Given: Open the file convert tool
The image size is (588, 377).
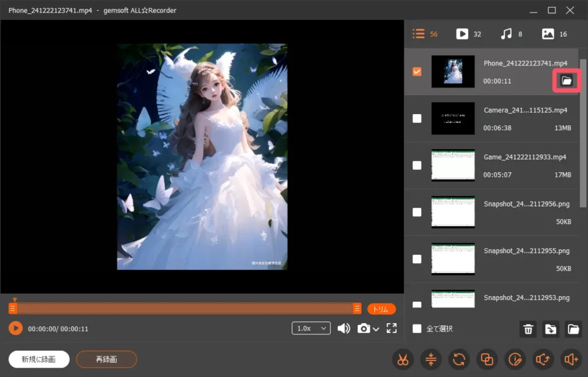Looking at the screenshot, I should coord(459,360).
